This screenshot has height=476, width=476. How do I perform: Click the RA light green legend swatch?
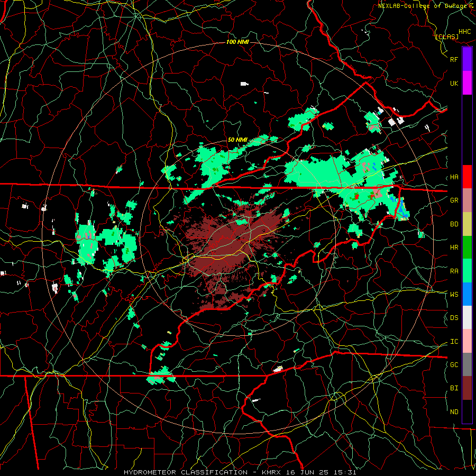click(467, 271)
